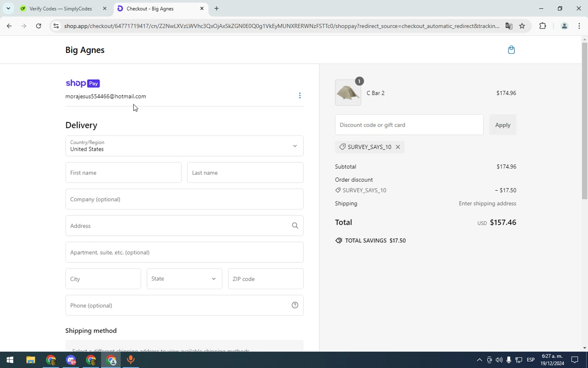This screenshot has width=588, height=368.
Task: Open the tab search dropdown arrow
Action: pos(8,8)
